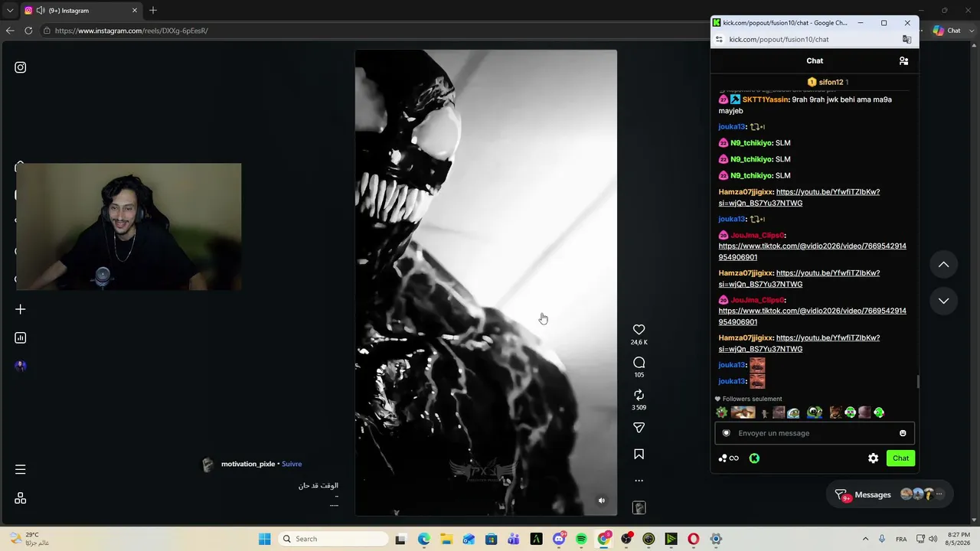This screenshot has width=980, height=551.
Task: Open taskbar microphone indicator
Action: pyautogui.click(x=883, y=539)
